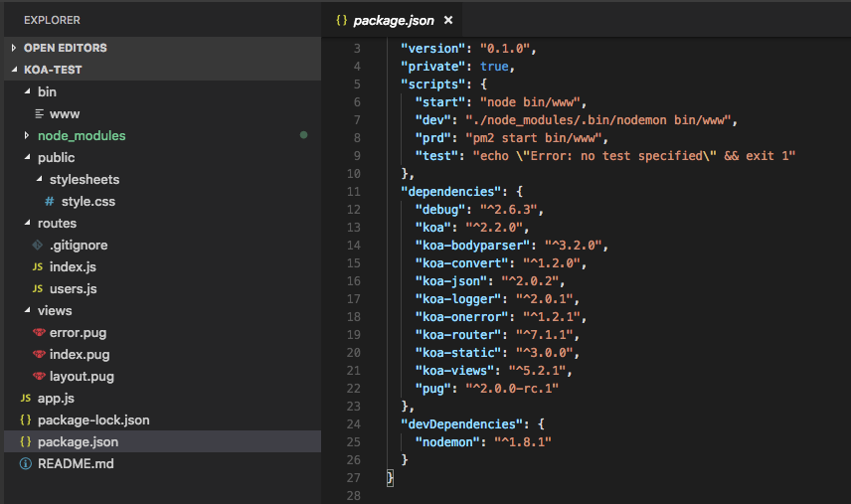Click the braces icon beside package.json in explorer
Viewport: 851px width, 504px height.
[x=26, y=441]
